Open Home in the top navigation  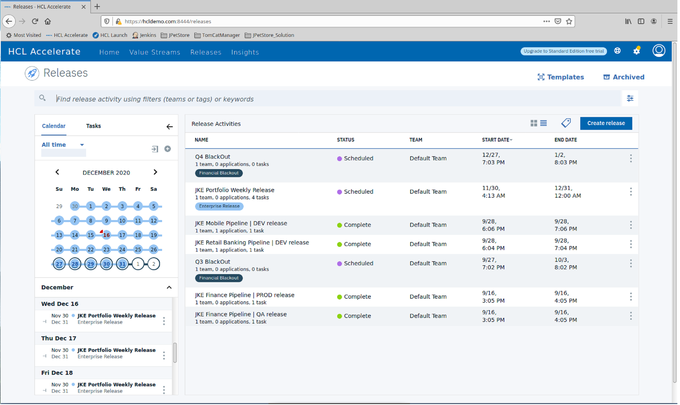109,52
